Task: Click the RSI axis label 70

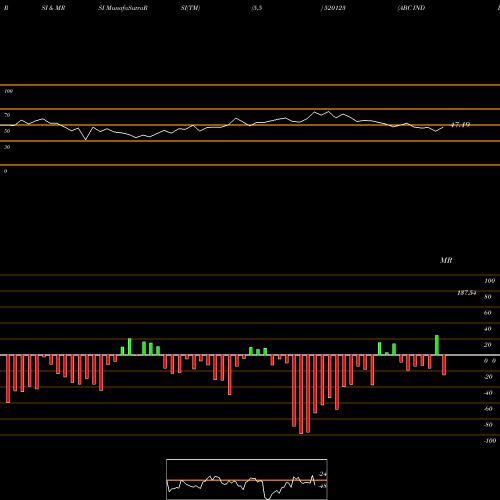Action: [x=7, y=115]
